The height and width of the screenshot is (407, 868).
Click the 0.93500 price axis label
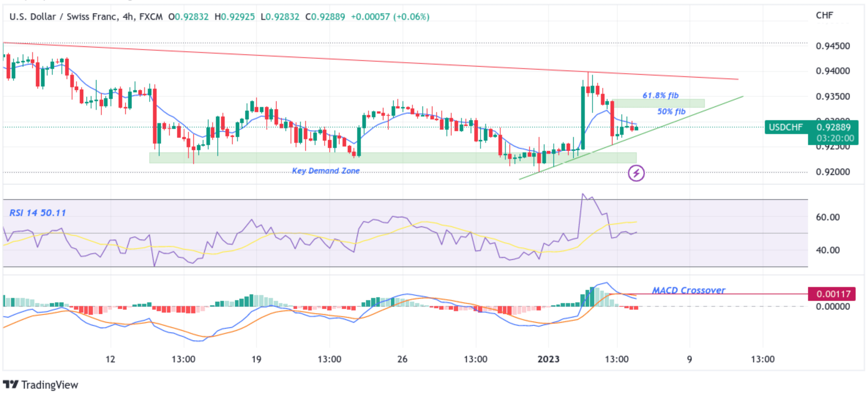[833, 97]
